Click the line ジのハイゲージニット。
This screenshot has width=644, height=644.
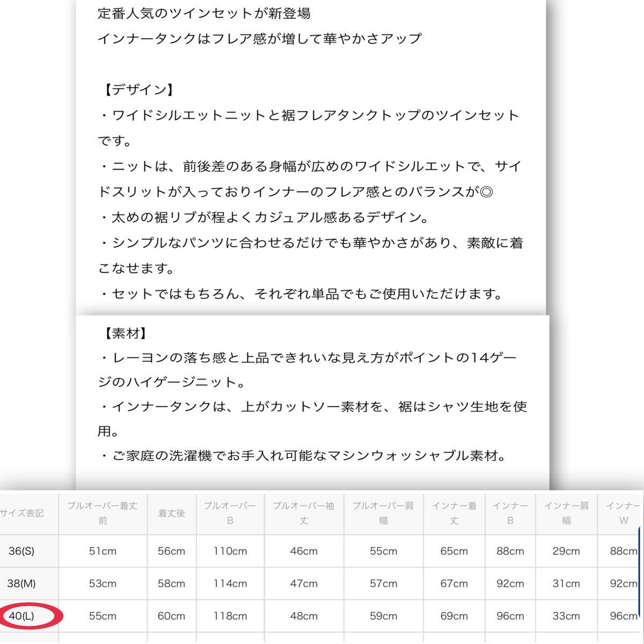click(x=172, y=382)
